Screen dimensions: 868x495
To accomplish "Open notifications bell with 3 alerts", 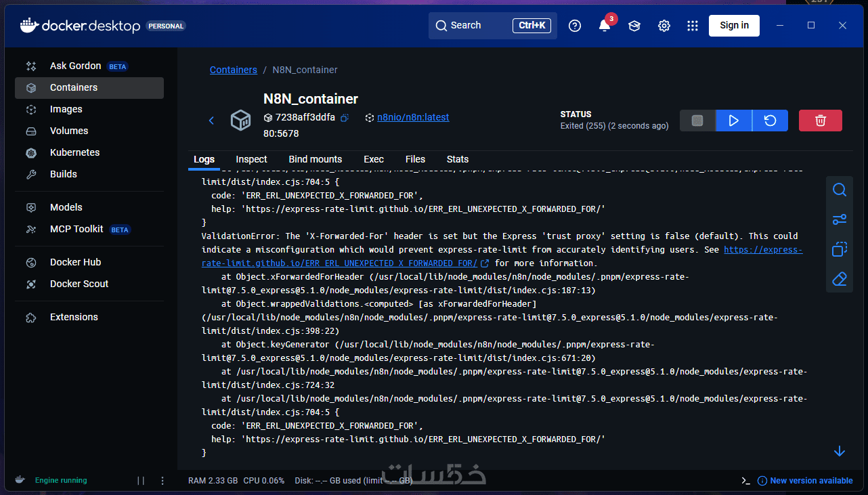I will point(605,26).
